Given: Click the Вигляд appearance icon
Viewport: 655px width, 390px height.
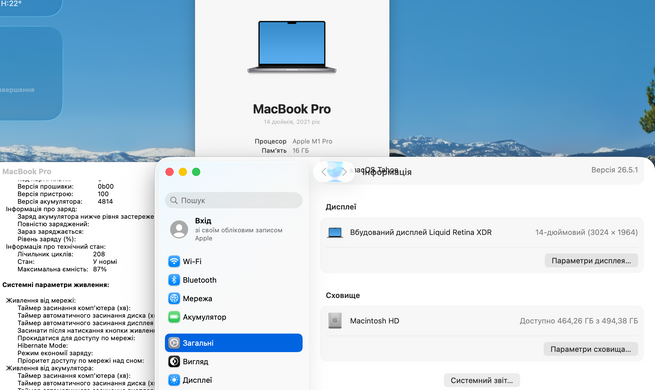Looking at the screenshot, I should [174, 361].
